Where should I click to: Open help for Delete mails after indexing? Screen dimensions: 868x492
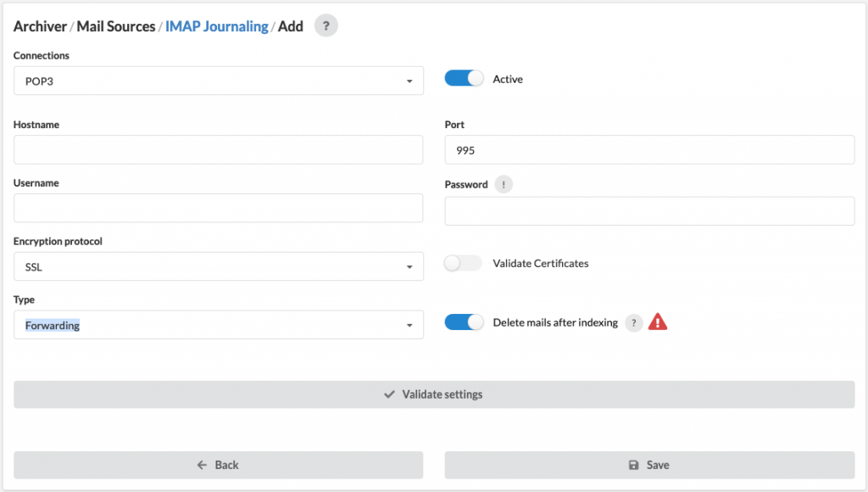click(x=634, y=322)
